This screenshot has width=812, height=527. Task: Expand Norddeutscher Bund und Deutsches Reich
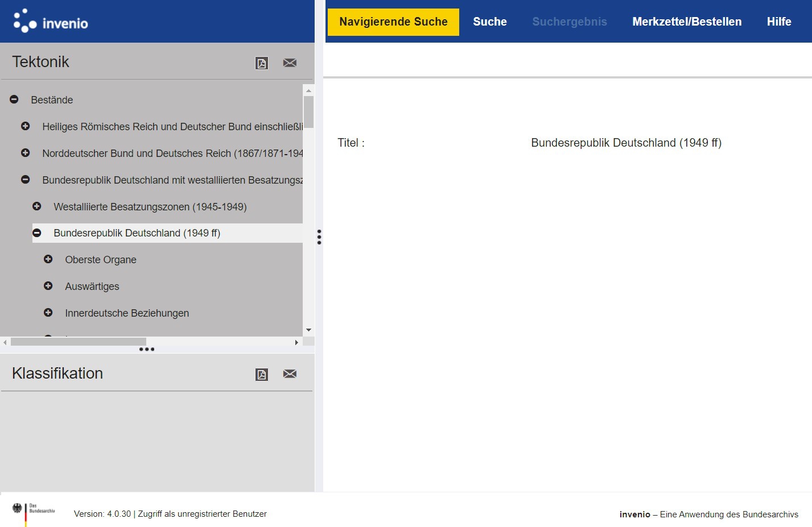pyautogui.click(x=26, y=153)
